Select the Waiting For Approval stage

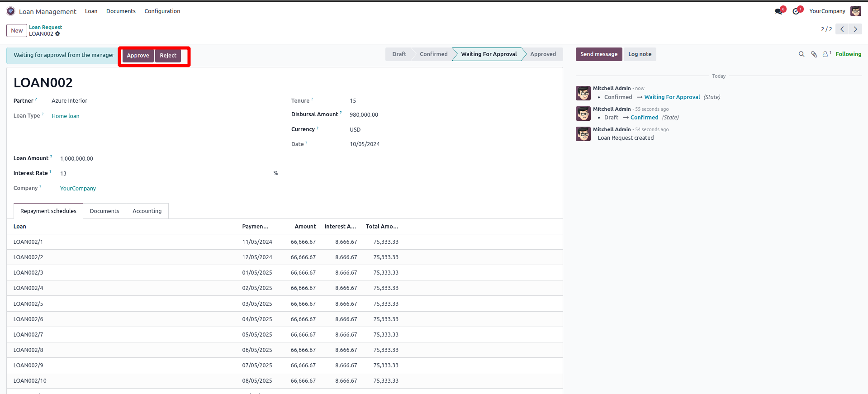[489, 54]
